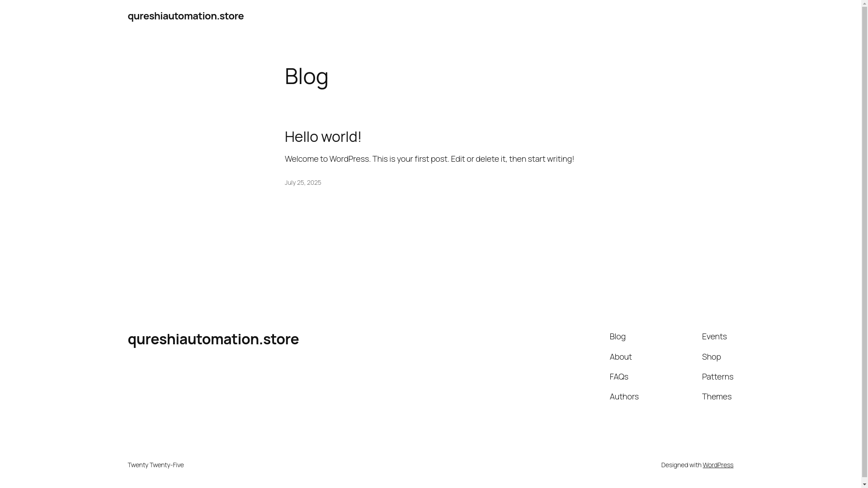Open the Themes footer link
The height and width of the screenshot is (488, 868).
point(717,396)
